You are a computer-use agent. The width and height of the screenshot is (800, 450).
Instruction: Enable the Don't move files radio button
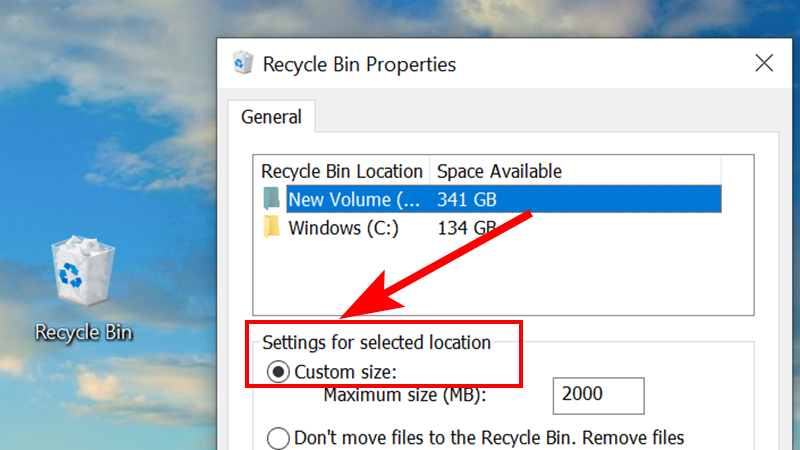coord(278,438)
